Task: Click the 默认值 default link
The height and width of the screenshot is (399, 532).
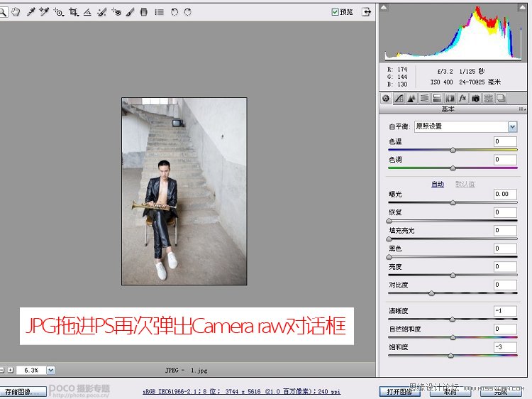Action: pos(465,184)
